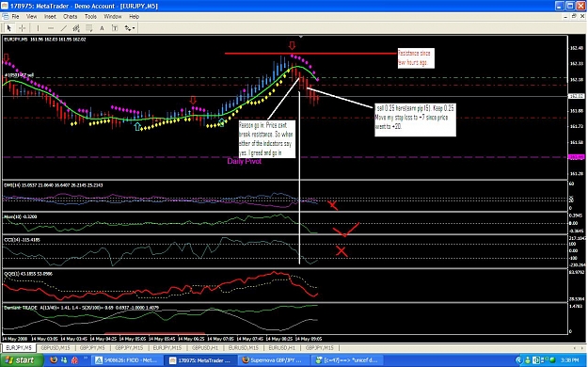Click the 14 May 07:05 time label
This screenshot has height=367, width=588.
(220, 339)
